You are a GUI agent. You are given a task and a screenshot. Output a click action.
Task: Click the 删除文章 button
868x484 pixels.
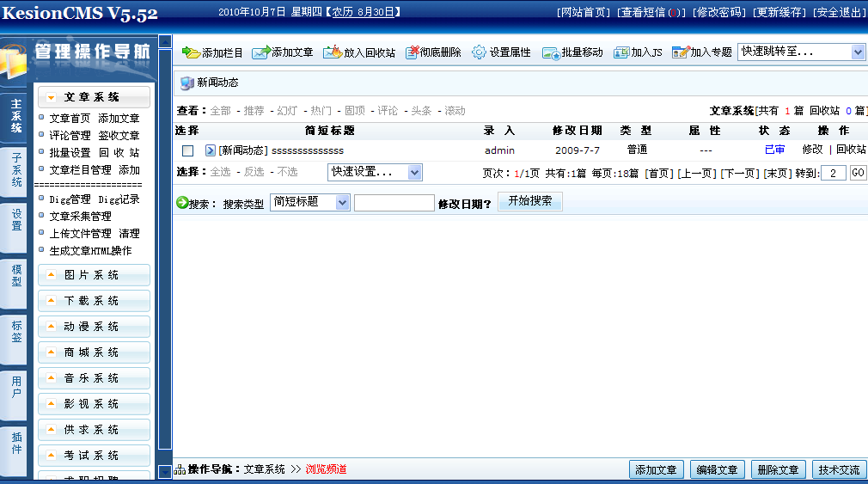pos(778,469)
